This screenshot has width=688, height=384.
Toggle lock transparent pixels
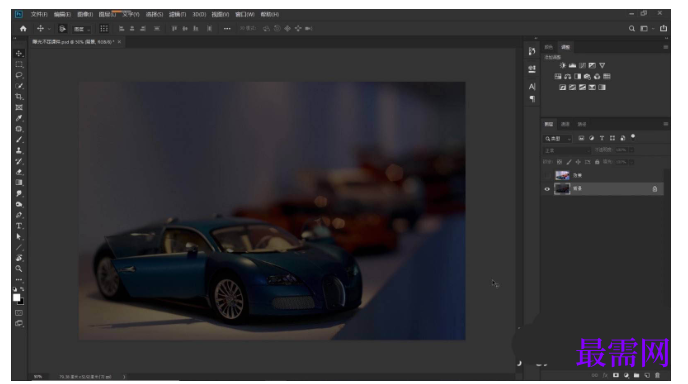(559, 162)
